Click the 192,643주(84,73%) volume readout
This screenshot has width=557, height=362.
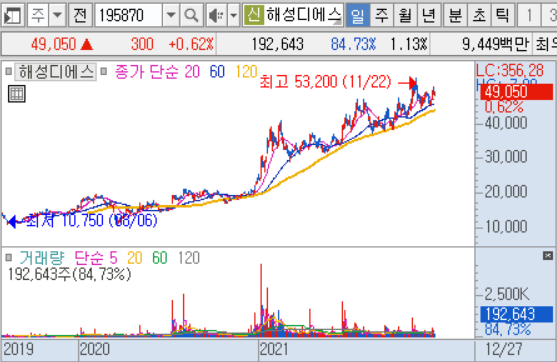click(x=70, y=274)
